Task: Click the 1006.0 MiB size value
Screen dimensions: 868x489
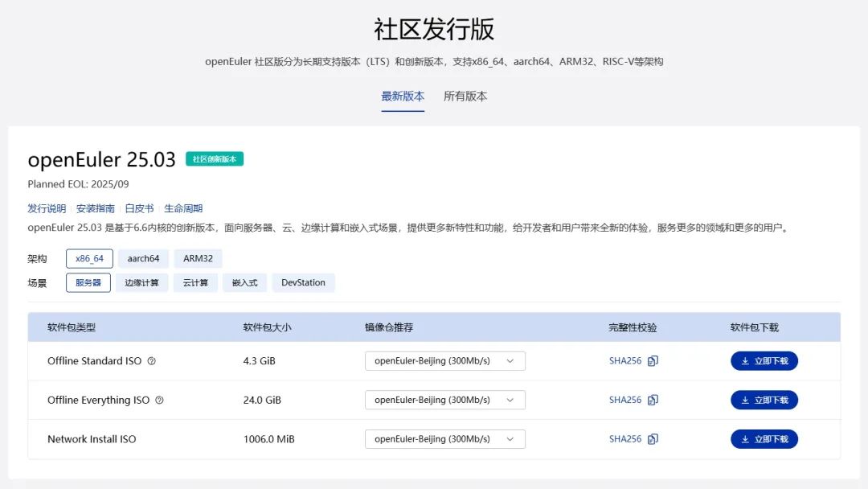Action: coord(268,439)
